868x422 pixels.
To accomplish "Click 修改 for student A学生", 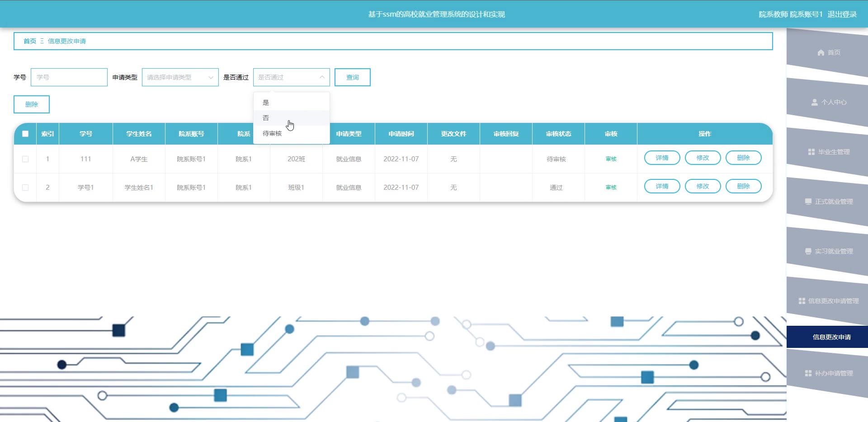I will click(x=703, y=158).
